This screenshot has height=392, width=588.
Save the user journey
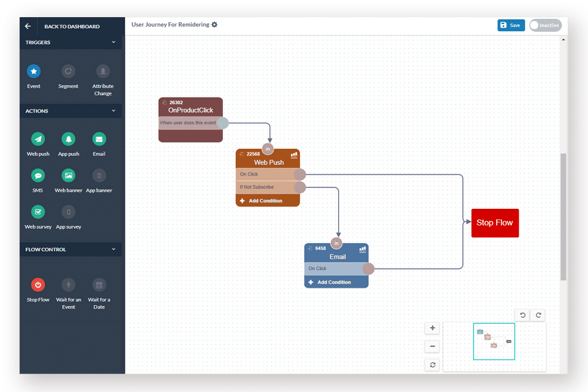coord(511,25)
